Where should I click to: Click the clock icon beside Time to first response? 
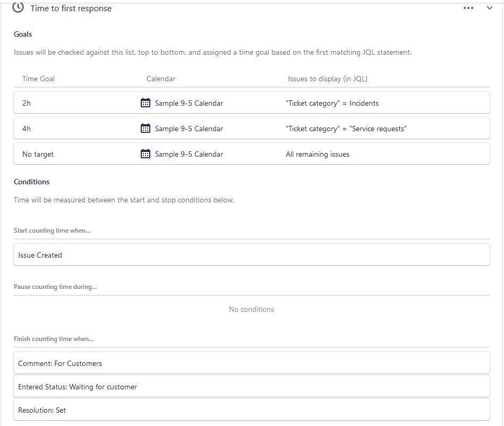(18, 8)
